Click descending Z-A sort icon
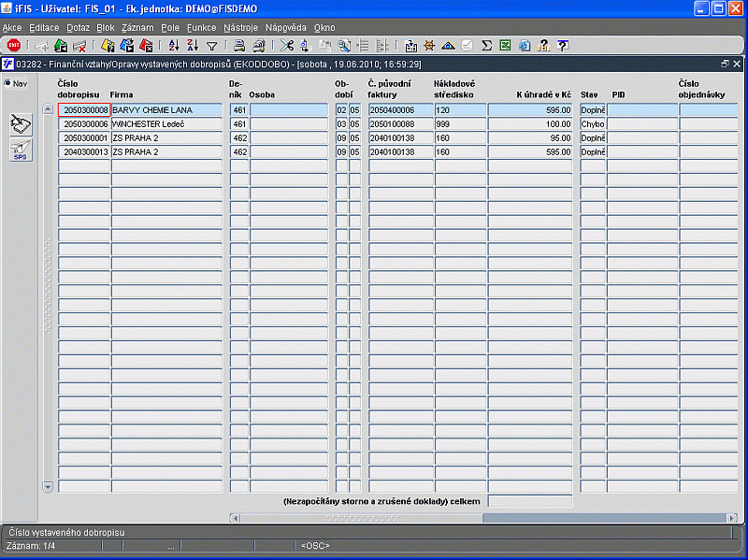 pos(192,45)
